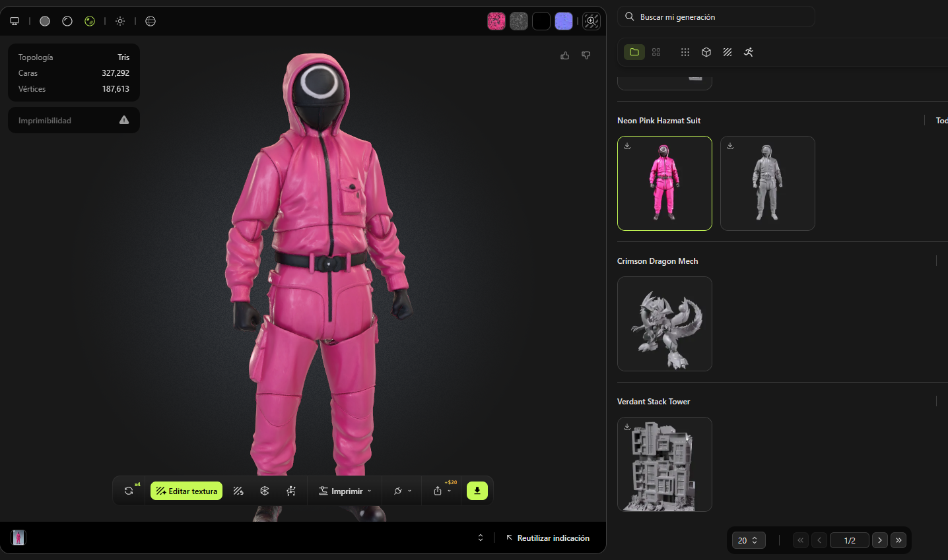The image size is (948, 560).
Task: Open the plug integrations dropdown
Action: (402, 491)
